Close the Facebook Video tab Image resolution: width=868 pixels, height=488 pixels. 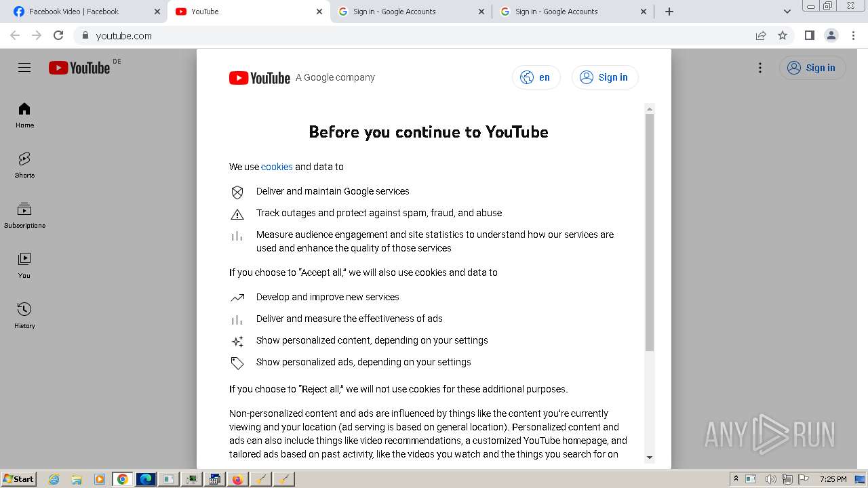coord(157,12)
